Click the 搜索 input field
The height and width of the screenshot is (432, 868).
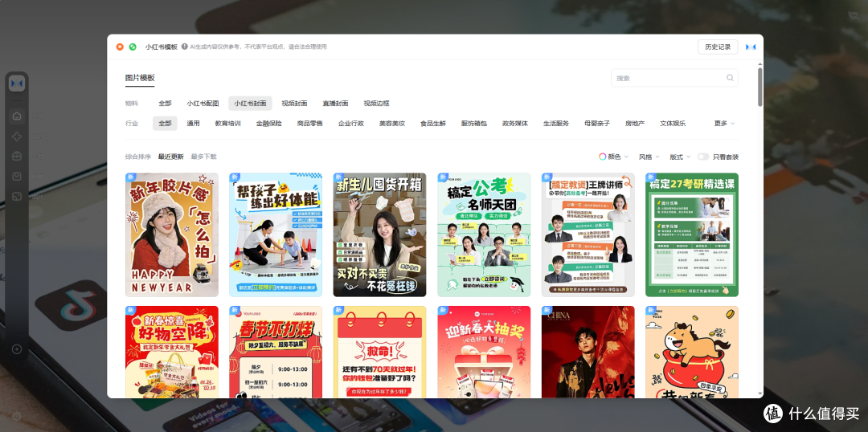[x=674, y=78]
